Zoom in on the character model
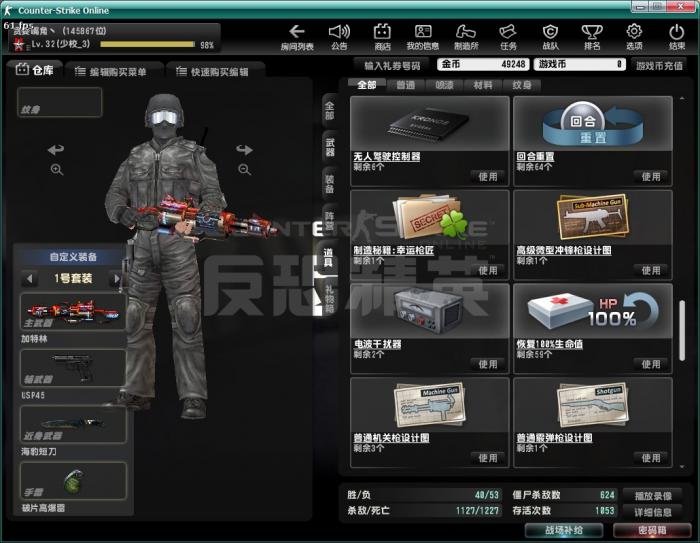This screenshot has height=543, width=700. click(x=57, y=170)
